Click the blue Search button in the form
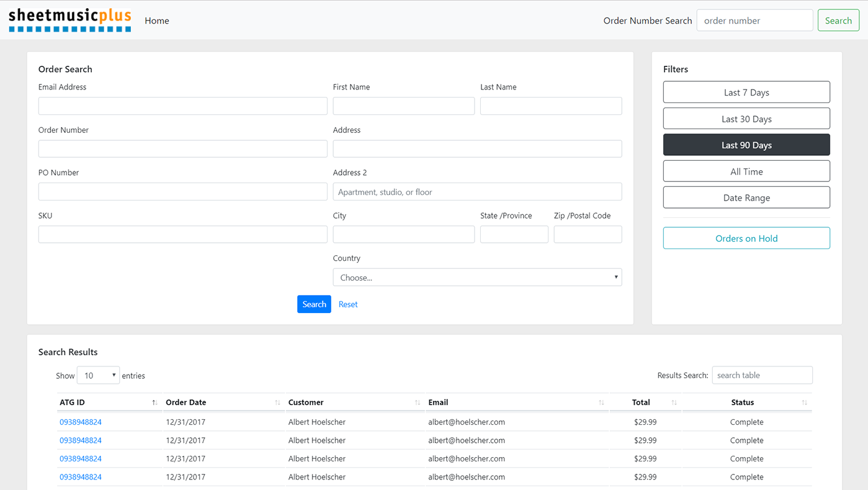Screen dimensions: 868x490 click(314, 304)
